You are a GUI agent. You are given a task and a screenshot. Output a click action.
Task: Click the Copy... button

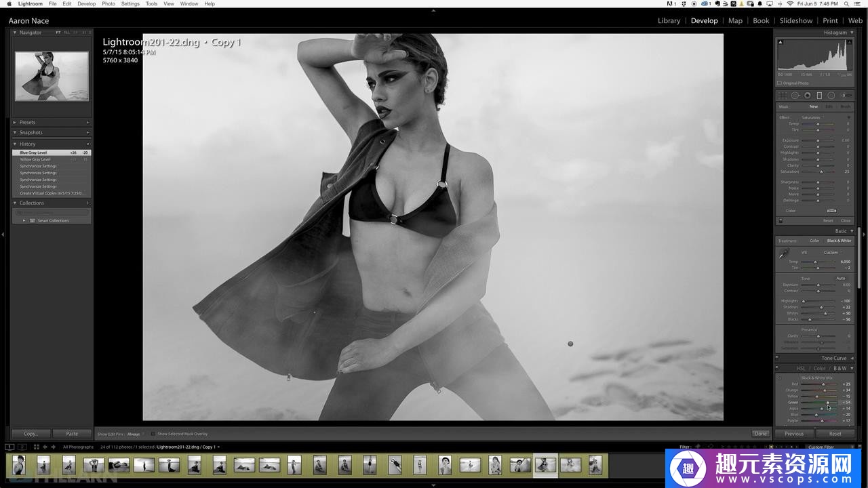point(31,434)
